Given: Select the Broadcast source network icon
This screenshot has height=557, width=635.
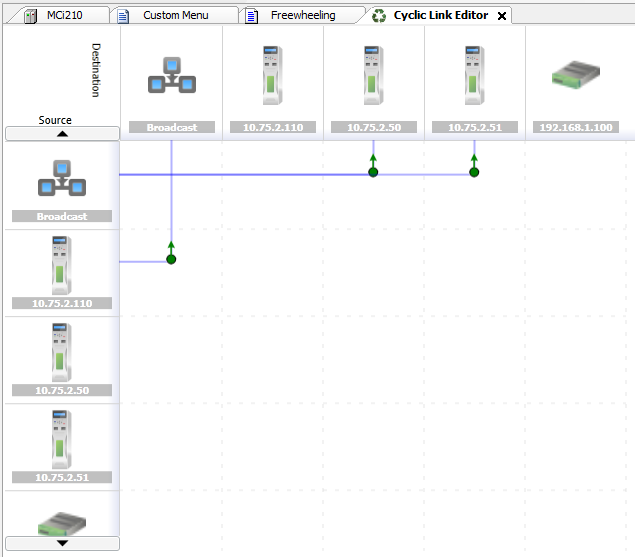Looking at the screenshot, I should (x=62, y=180).
